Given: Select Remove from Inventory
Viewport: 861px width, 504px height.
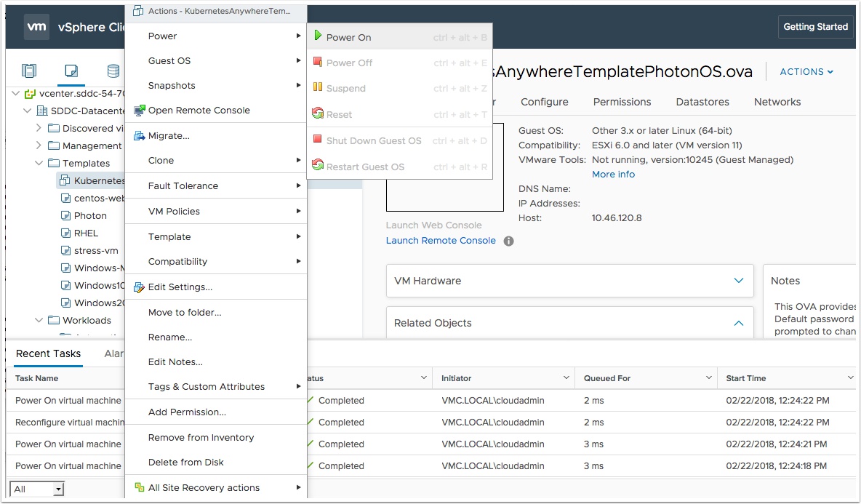Looking at the screenshot, I should tap(216, 438).
